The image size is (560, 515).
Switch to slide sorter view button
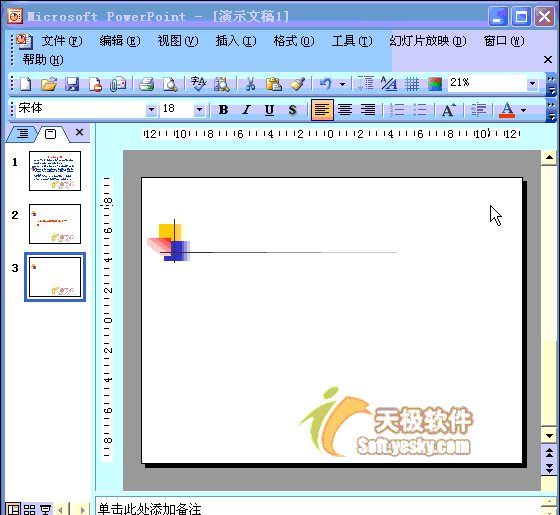[x=29, y=509]
